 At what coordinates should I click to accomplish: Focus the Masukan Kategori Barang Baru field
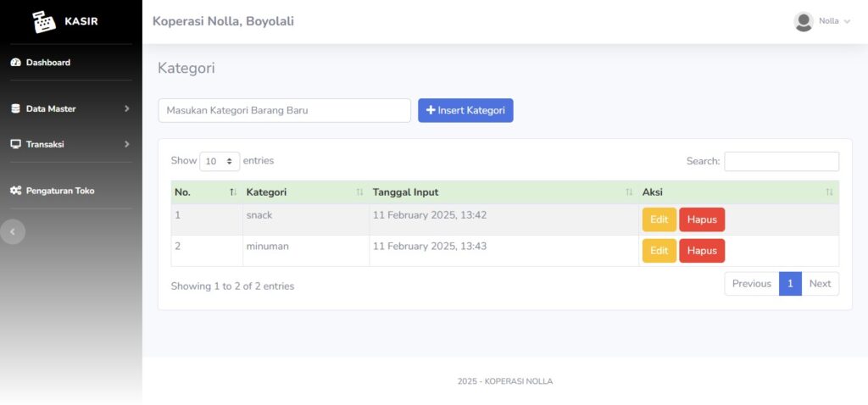pyautogui.click(x=285, y=110)
